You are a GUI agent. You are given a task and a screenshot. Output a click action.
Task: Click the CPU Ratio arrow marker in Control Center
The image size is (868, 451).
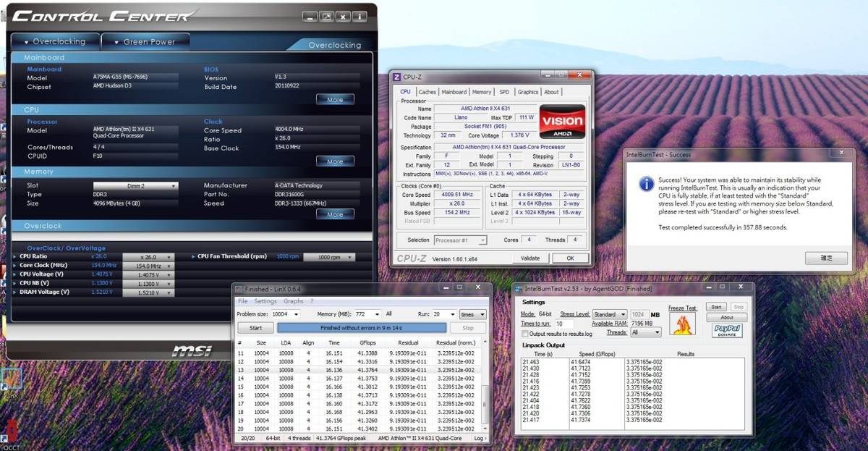coord(15,256)
